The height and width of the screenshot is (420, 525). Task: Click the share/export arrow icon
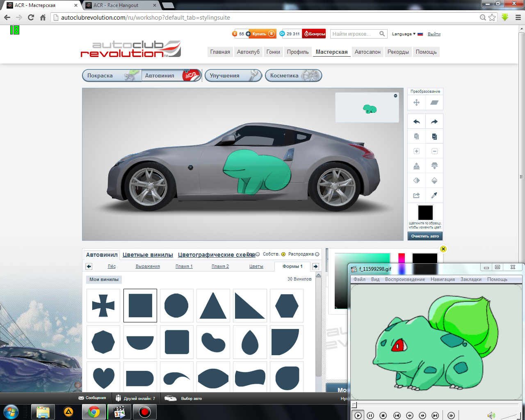pyautogui.click(x=416, y=195)
